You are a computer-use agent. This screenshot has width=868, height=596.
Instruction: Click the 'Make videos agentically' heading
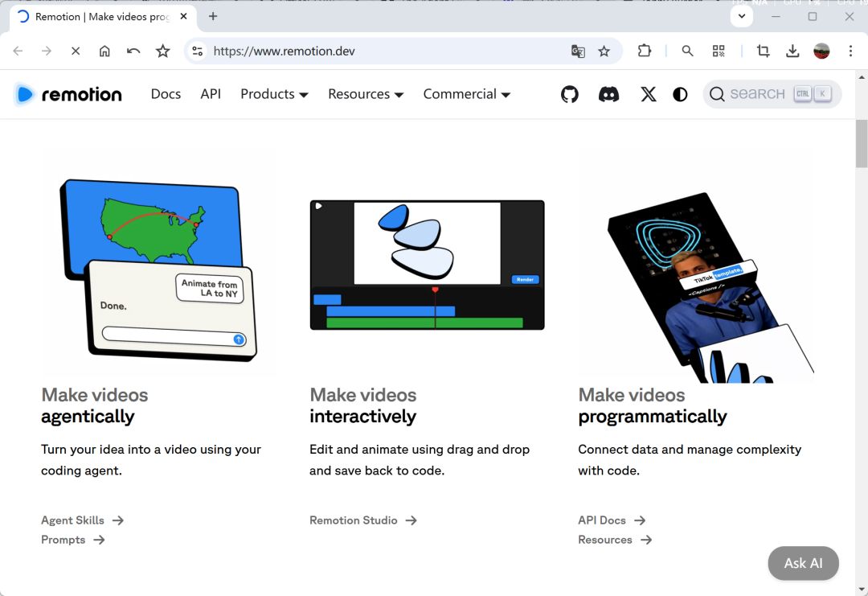coord(95,405)
